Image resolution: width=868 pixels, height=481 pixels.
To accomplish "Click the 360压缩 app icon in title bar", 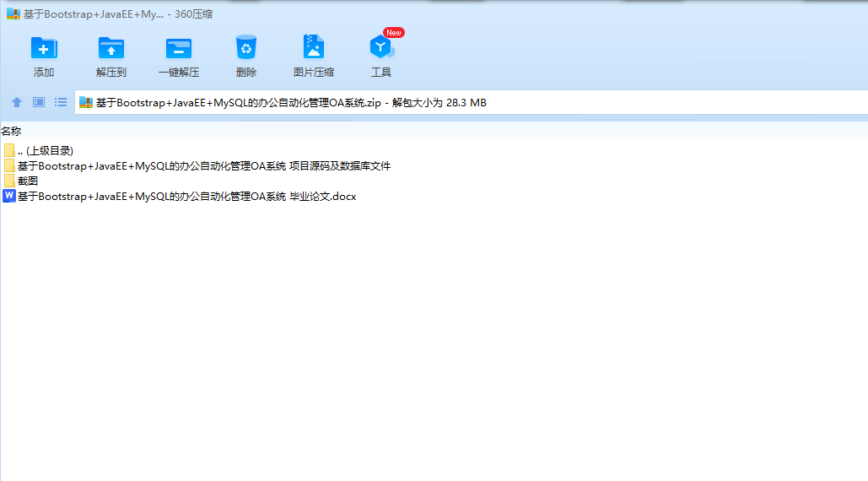I will point(13,14).
